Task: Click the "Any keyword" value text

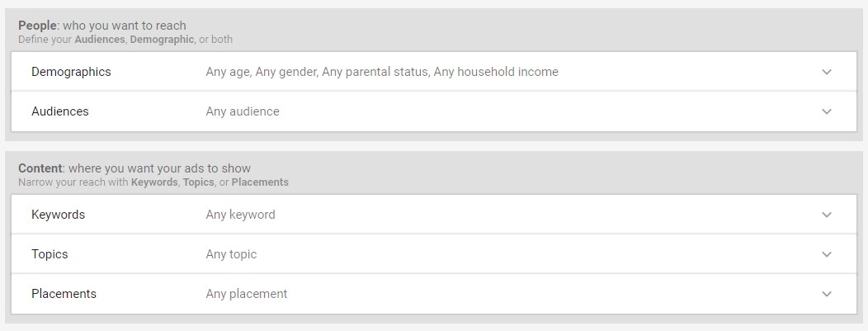Action: pos(240,215)
